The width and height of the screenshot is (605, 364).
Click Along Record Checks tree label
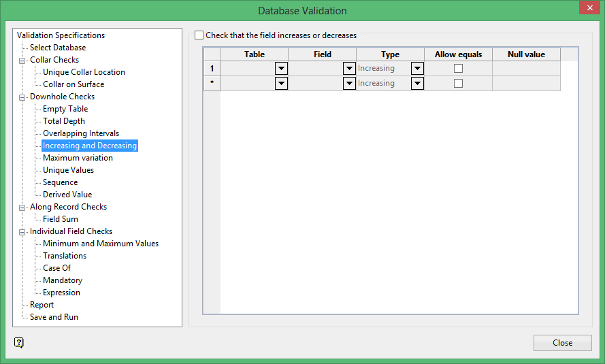68,207
